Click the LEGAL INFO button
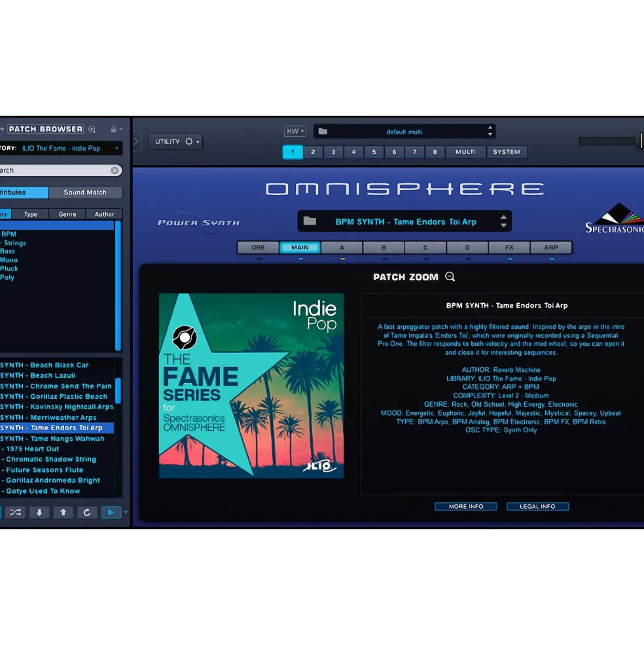The height and width of the screenshot is (645, 644). pyautogui.click(x=537, y=506)
